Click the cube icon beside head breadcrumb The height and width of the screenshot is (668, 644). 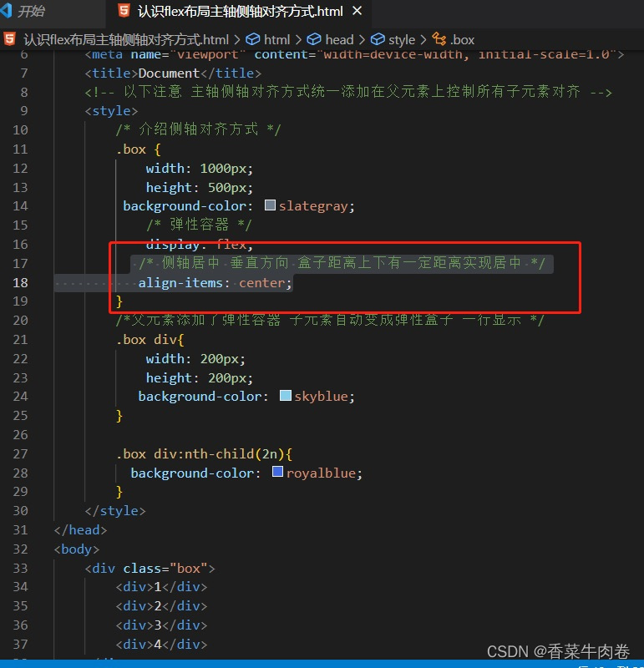pos(314,39)
